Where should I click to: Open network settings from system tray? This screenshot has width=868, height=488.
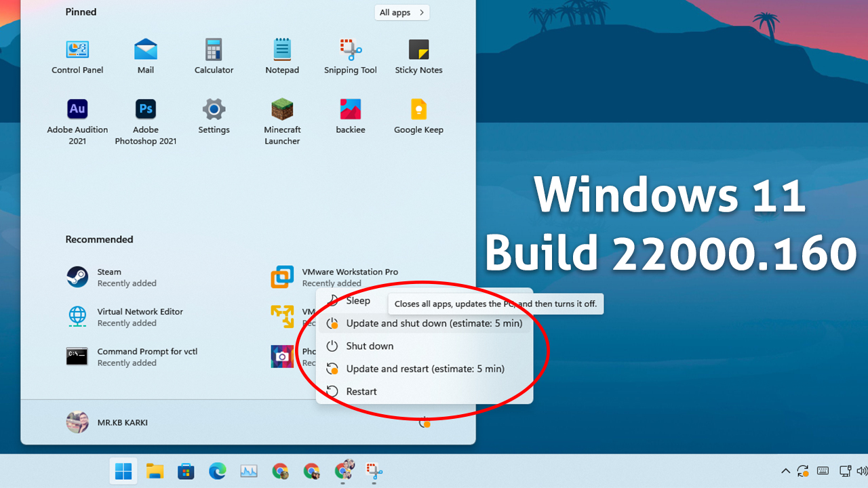tap(845, 471)
